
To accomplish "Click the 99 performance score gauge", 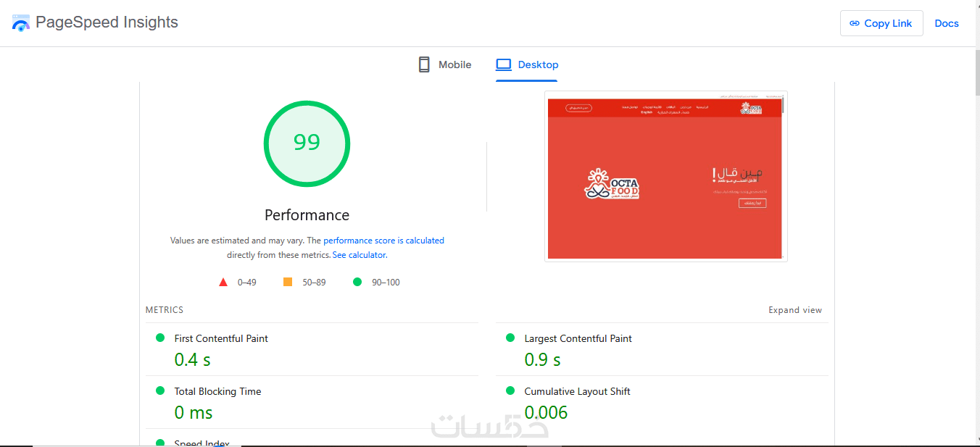I will click(x=307, y=143).
